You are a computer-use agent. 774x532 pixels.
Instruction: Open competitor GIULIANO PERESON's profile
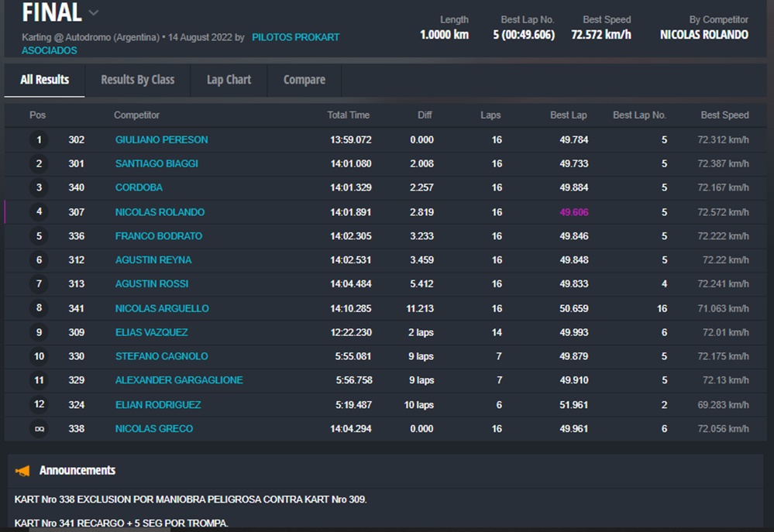[x=161, y=140]
